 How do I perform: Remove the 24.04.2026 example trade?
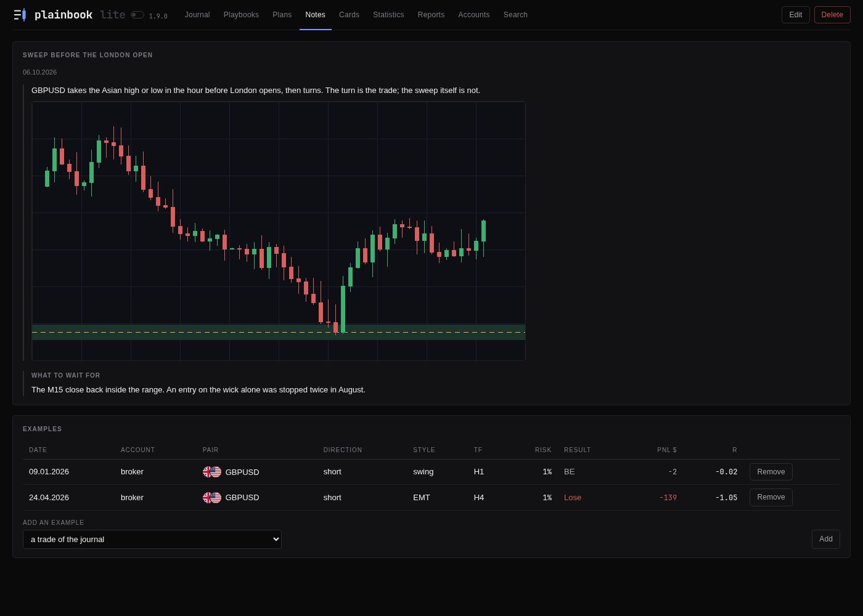[771, 497]
